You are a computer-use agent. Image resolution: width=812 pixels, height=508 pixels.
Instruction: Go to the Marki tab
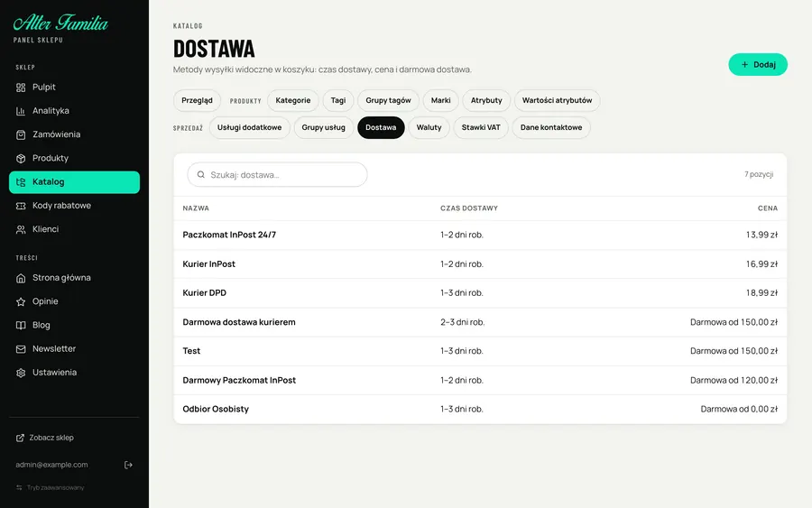440,100
